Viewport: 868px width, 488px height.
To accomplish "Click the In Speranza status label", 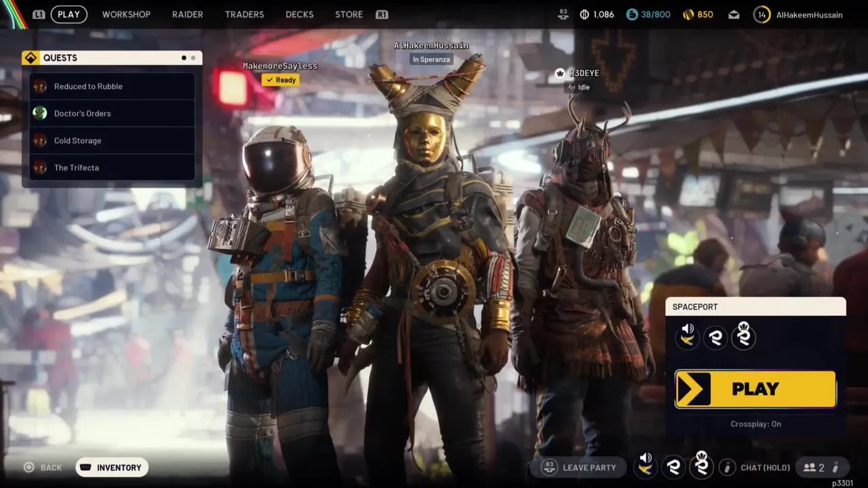I will point(431,60).
